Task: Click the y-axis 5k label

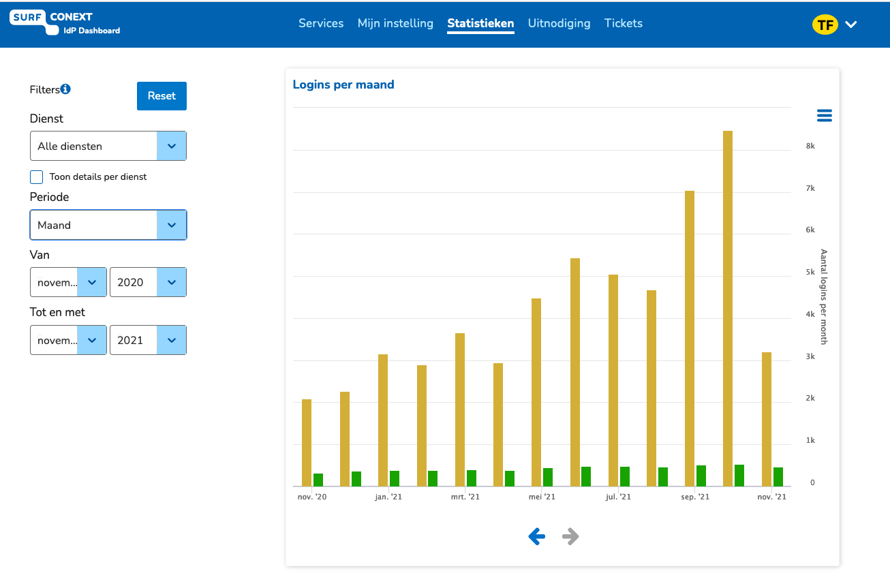Action: [x=810, y=272]
